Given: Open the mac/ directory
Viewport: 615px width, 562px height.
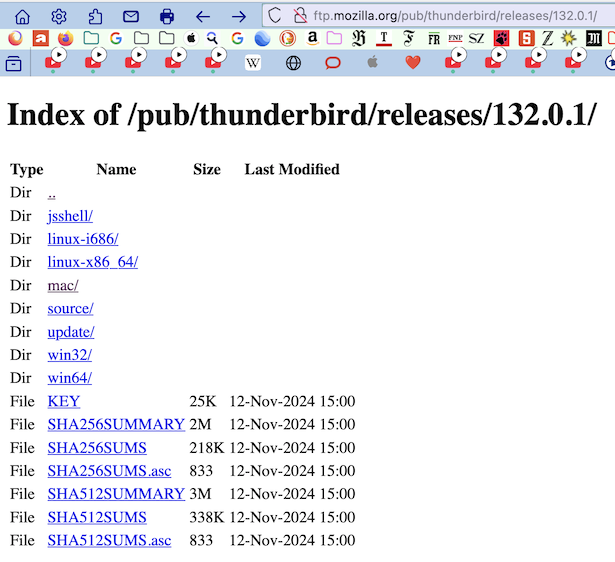Looking at the screenshot, I should (63, 286).
